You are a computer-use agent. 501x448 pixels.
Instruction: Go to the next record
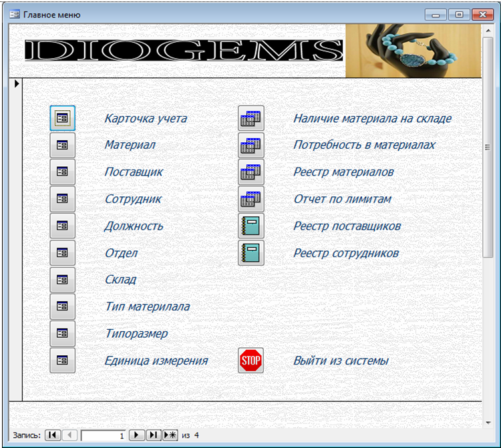[136, 435]
